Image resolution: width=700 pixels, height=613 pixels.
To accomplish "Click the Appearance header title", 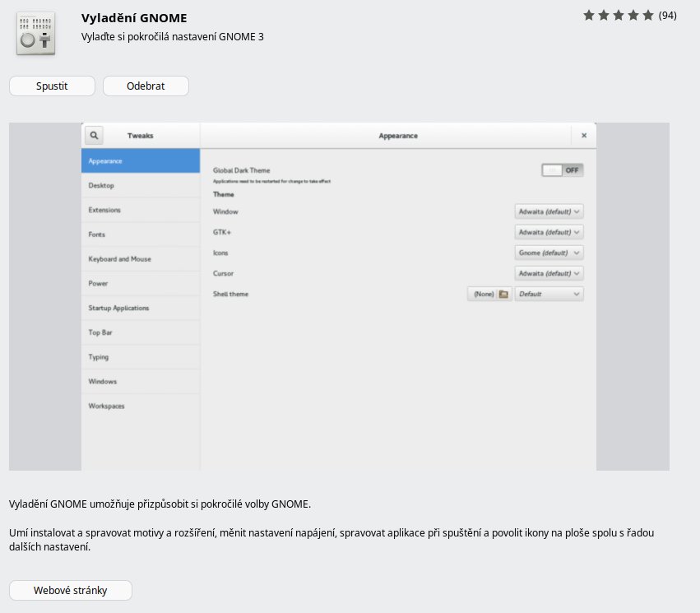I will 398,136.
